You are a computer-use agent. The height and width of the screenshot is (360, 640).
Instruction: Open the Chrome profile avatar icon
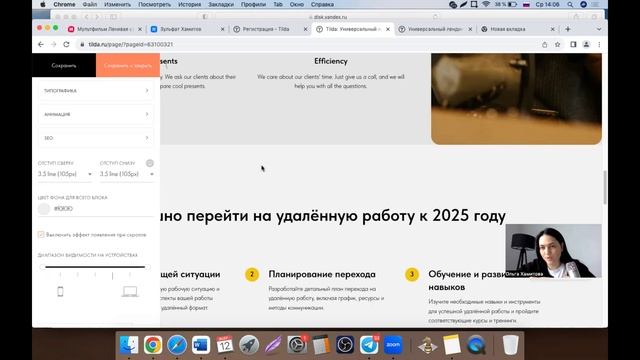[586, 44]
